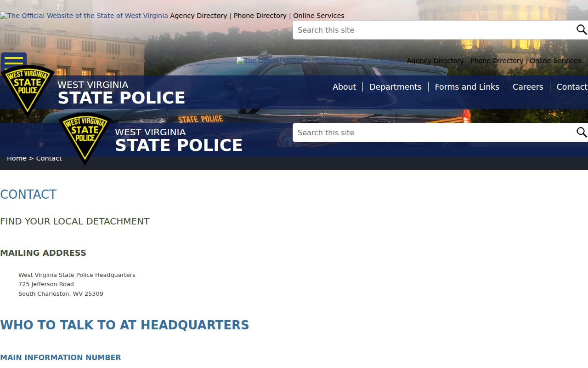Open Online Services link above navigation bar
588x368 pixels.
[555, 61]
